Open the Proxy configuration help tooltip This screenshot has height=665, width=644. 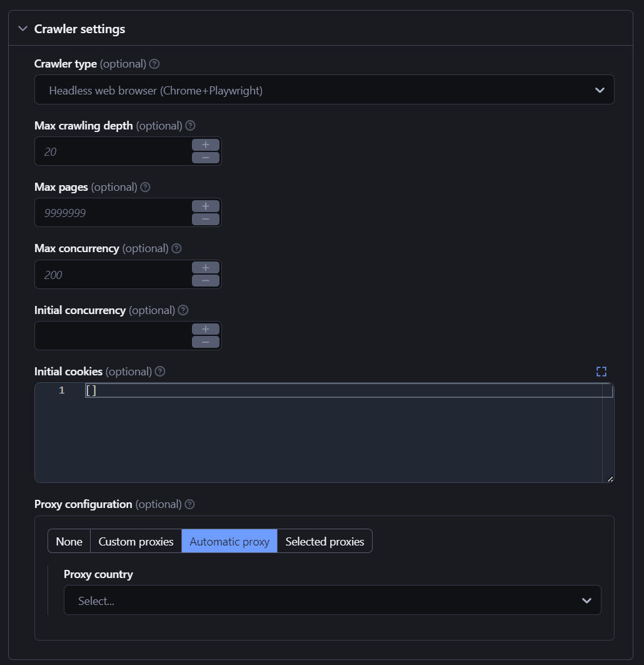(x=189, y=504)
